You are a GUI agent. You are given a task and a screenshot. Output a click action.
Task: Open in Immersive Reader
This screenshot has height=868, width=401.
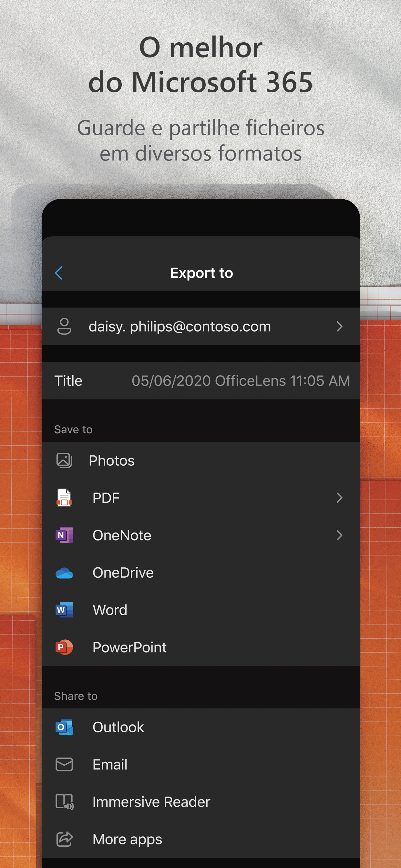[200, 801]
